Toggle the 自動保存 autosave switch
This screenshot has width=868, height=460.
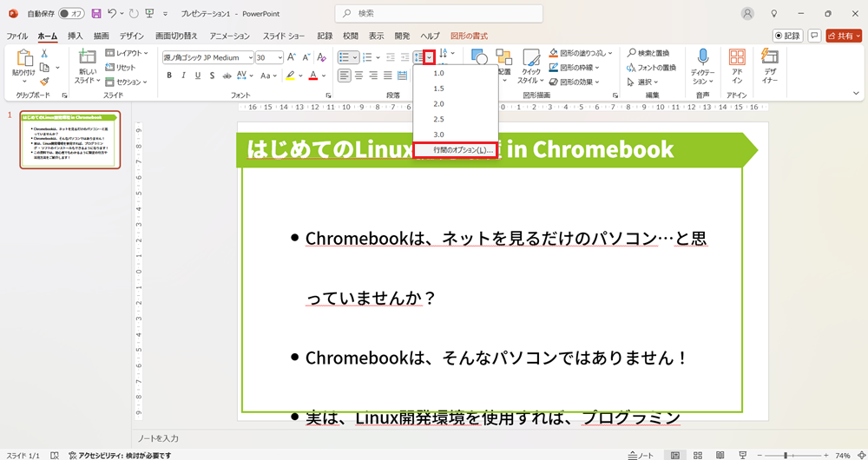pos(71,13)
